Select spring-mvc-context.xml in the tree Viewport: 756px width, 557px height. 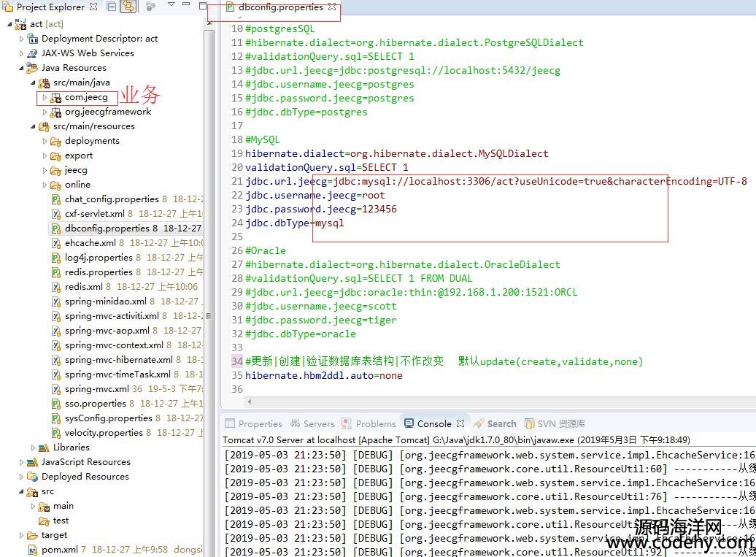(115, 345)
